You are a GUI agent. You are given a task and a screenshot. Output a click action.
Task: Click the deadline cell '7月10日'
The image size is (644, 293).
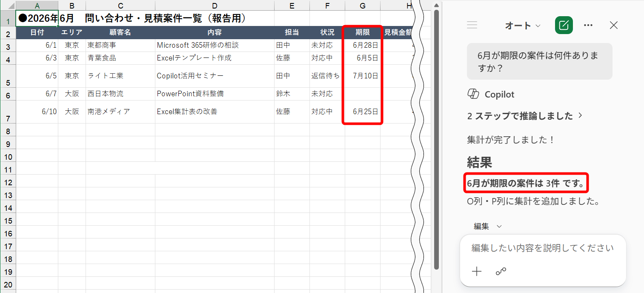(363, 76)
